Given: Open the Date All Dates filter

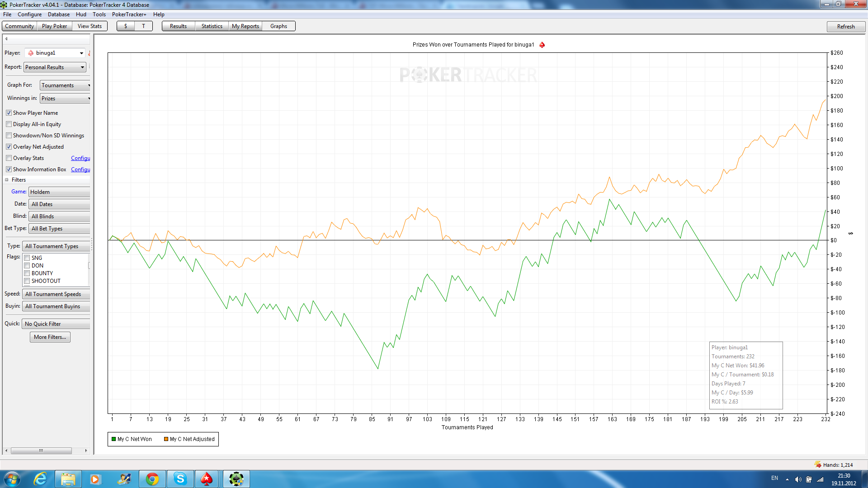Looking at the screenshot, I should pyautogui.click(x=59, y=204).
